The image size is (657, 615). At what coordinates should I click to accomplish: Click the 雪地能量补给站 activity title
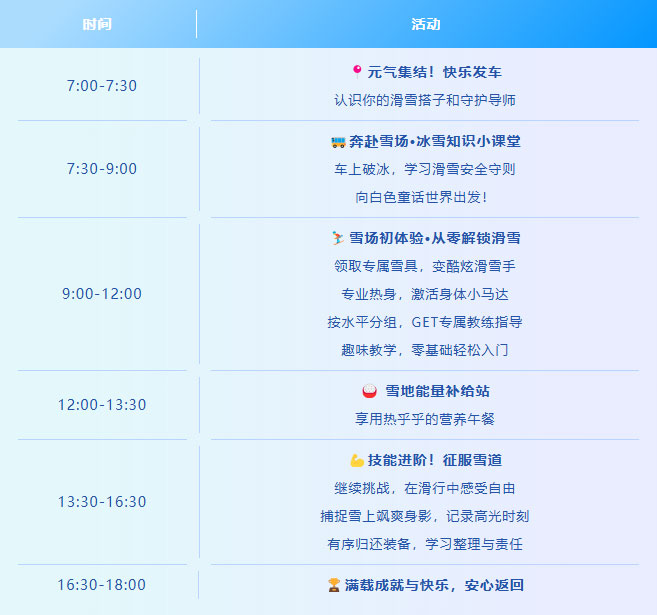[438, 391]
